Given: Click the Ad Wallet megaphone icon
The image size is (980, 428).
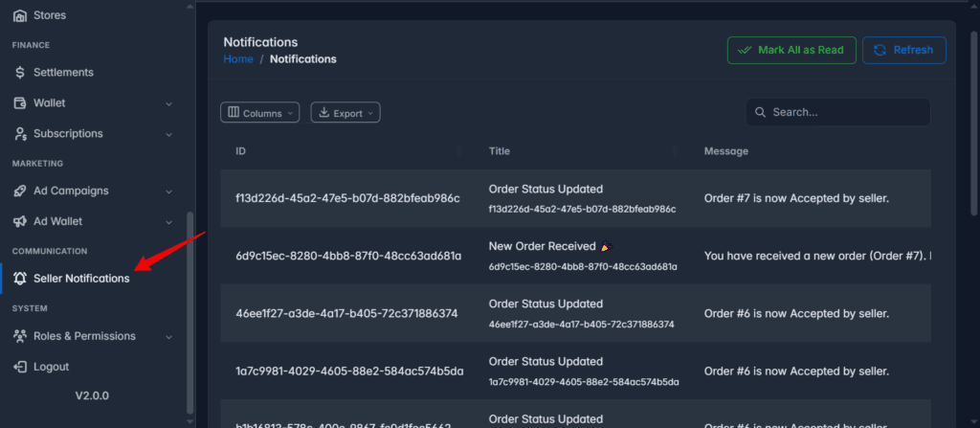Looking at the screenshot, I should pos(20,221).
